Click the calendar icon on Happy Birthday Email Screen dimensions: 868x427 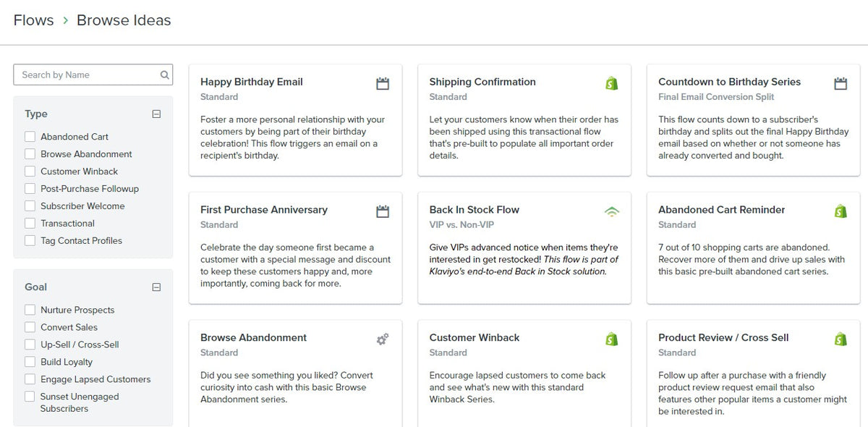[383, 84]
